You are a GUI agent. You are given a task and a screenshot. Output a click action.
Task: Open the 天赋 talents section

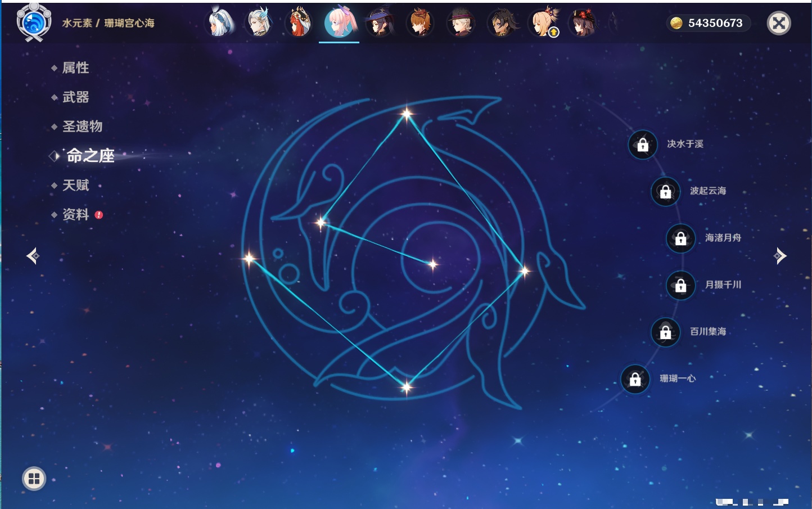(75, 185)
